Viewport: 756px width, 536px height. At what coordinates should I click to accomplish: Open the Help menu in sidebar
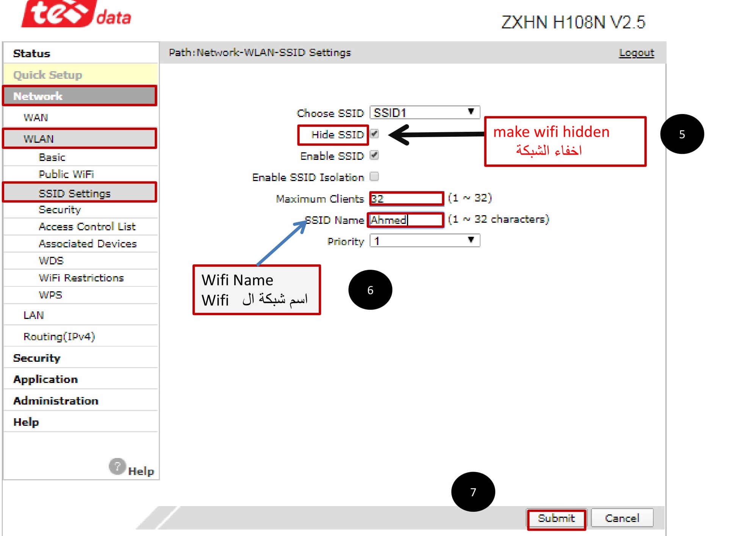coord(80,422)
